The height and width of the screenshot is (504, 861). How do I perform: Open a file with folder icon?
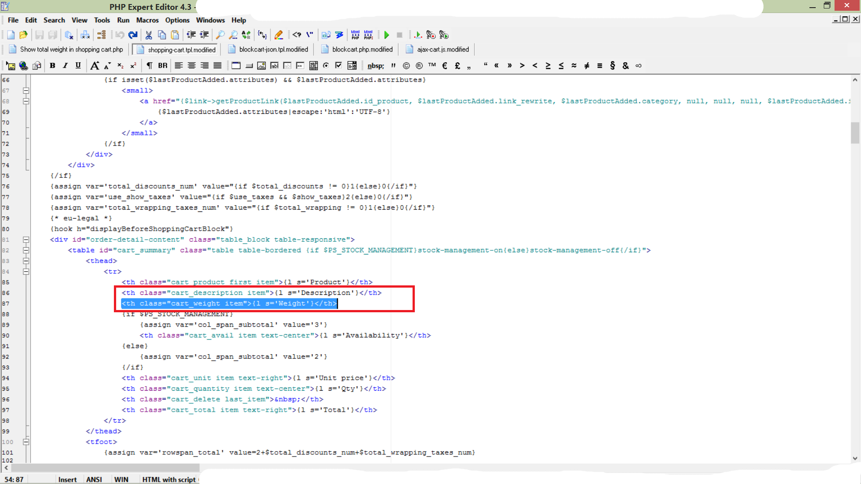click(23, 35)
